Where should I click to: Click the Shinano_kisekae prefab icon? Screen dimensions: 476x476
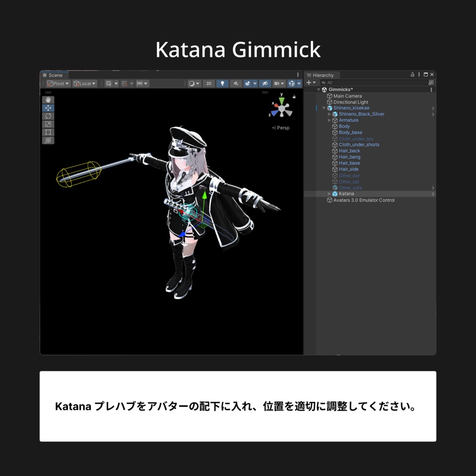coord(330,108)
